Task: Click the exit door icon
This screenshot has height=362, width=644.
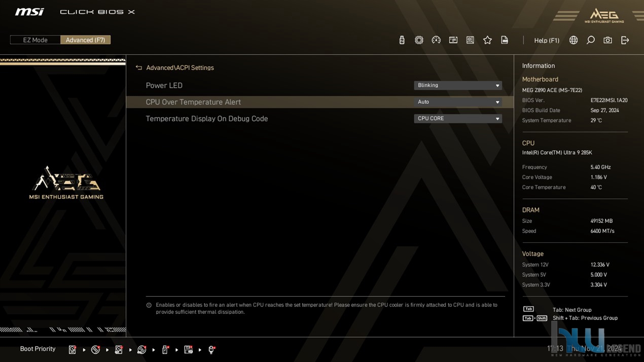Action: (625, 40)
